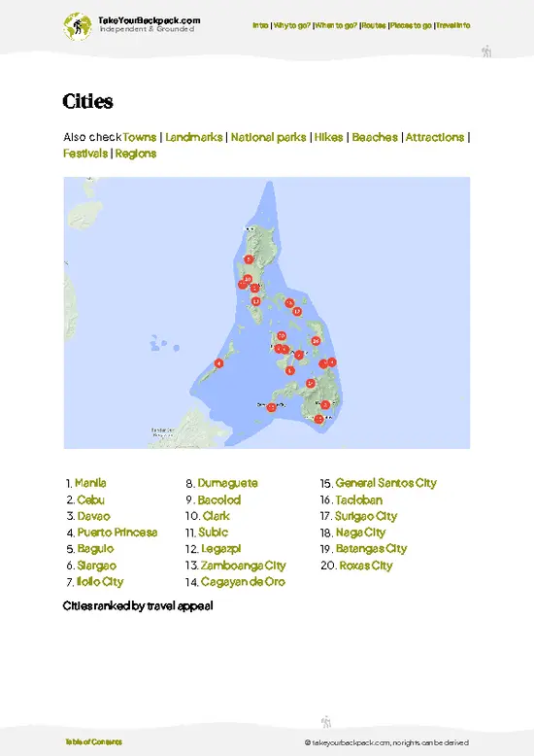Open the Batangas City link
Viewport: 534px width, 756px height.
coord(371,549)
